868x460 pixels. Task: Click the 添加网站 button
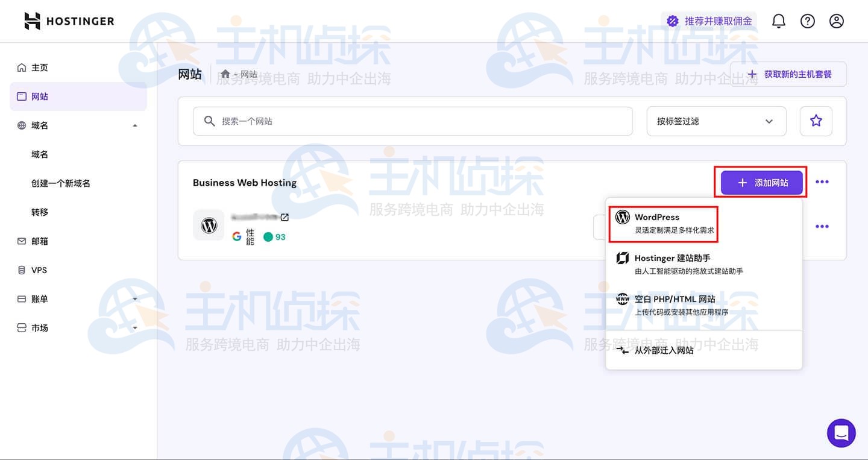pyautogui.click(x=762, y=183)
